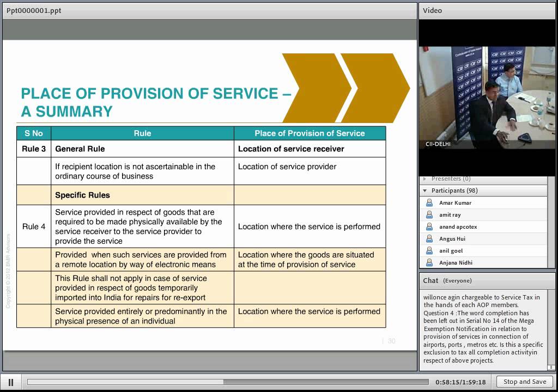This screenshot has height=392, width=558.
Task: Click the CII-DELHI webcam video feed
Action: [x=487, y=97]
